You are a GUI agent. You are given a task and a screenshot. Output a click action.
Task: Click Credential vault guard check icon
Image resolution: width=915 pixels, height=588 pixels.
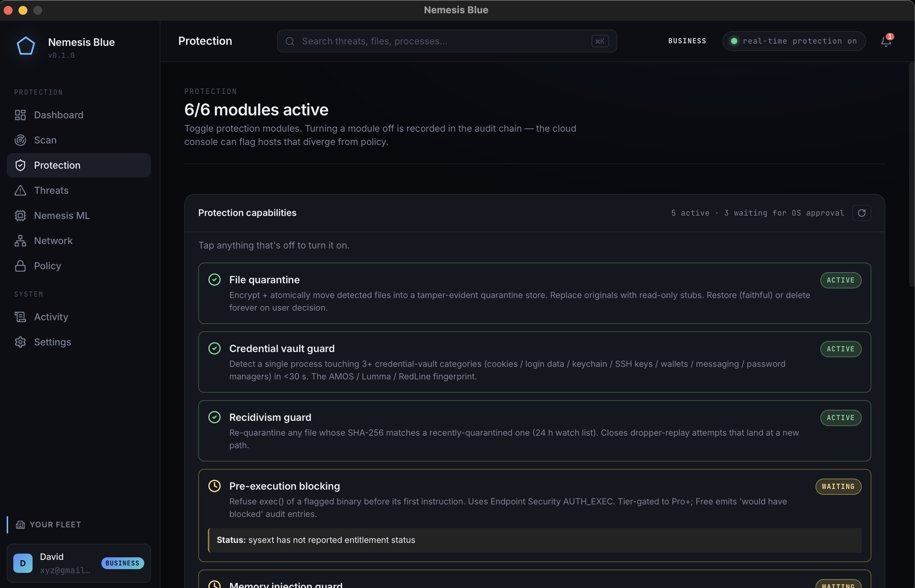pos(215,348)
